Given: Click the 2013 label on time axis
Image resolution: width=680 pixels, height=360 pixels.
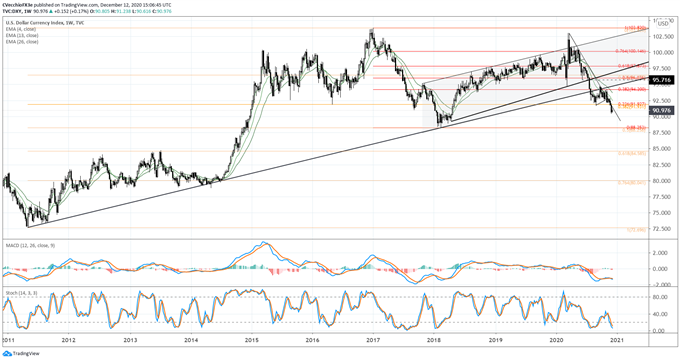Looking at the screenshot, I should [x=130, y=340].
